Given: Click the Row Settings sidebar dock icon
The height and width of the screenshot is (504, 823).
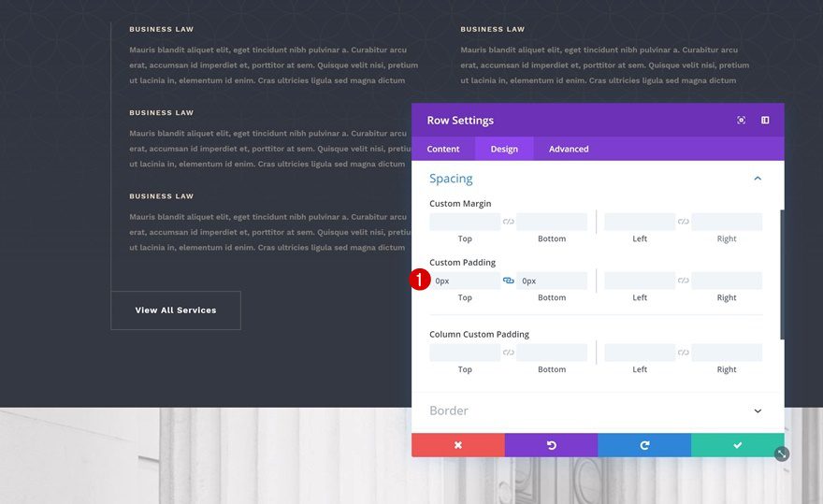Looking at the screenshot, I should coord(765,121).
